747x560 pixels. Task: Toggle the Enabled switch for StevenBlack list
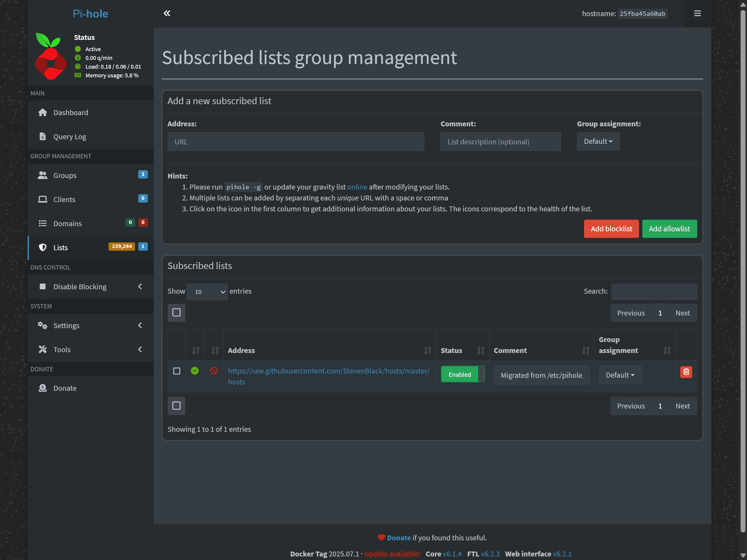(x=463, y=374)
